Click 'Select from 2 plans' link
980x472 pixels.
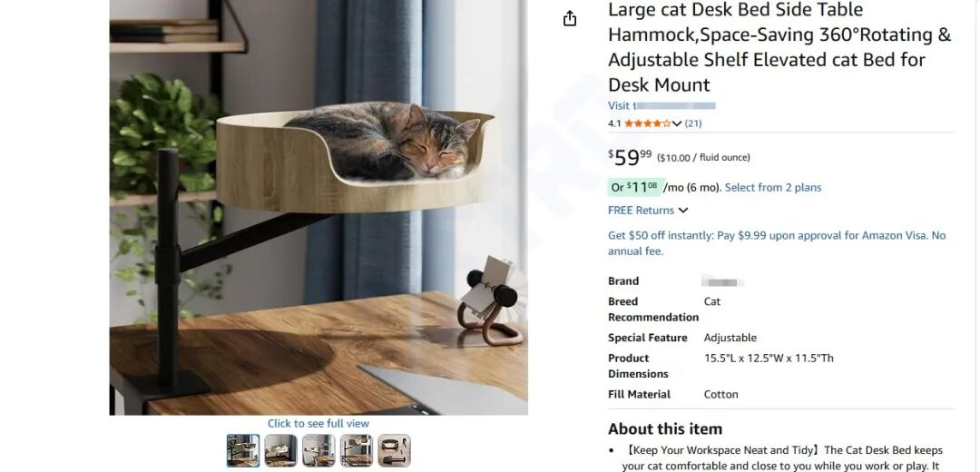tap(773, 188)
